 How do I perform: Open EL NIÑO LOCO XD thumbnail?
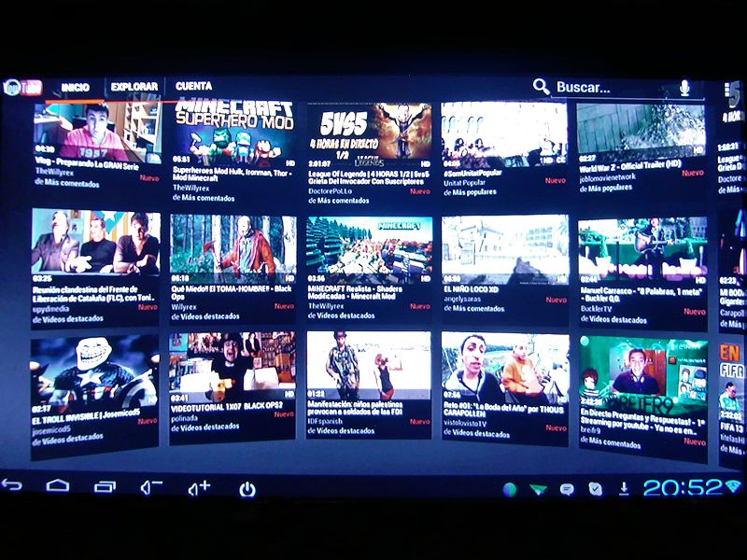coord(505,249)
